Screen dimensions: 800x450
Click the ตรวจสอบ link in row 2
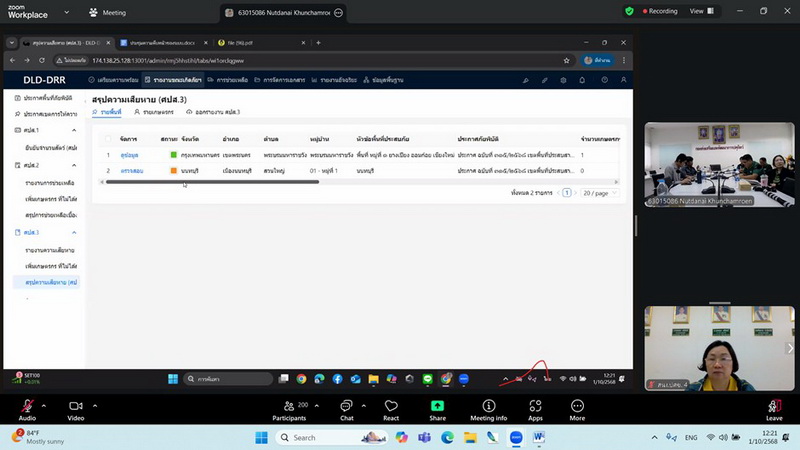tap(133, 171)
